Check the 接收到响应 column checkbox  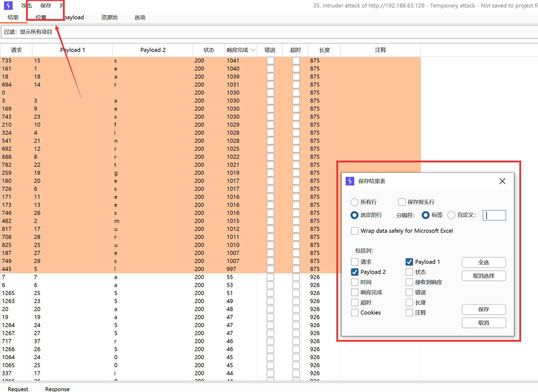[x=409, y=282]
